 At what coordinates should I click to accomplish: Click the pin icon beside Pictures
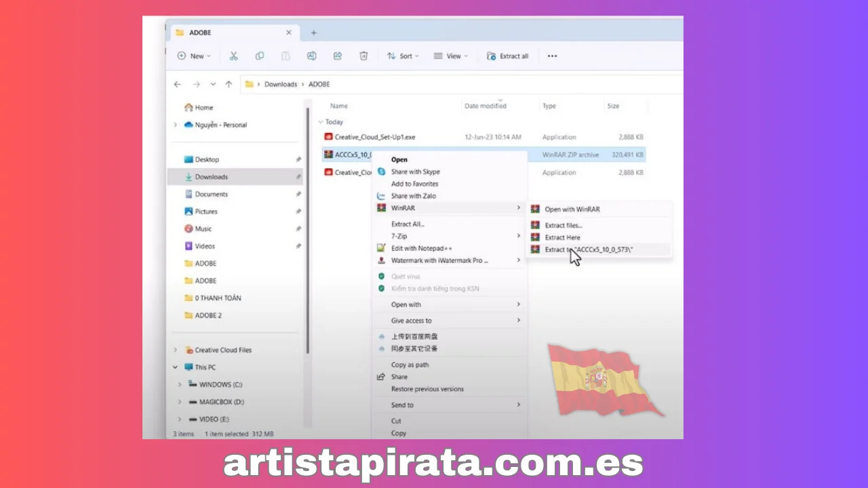pyautogui.click(x=298, y=211)
